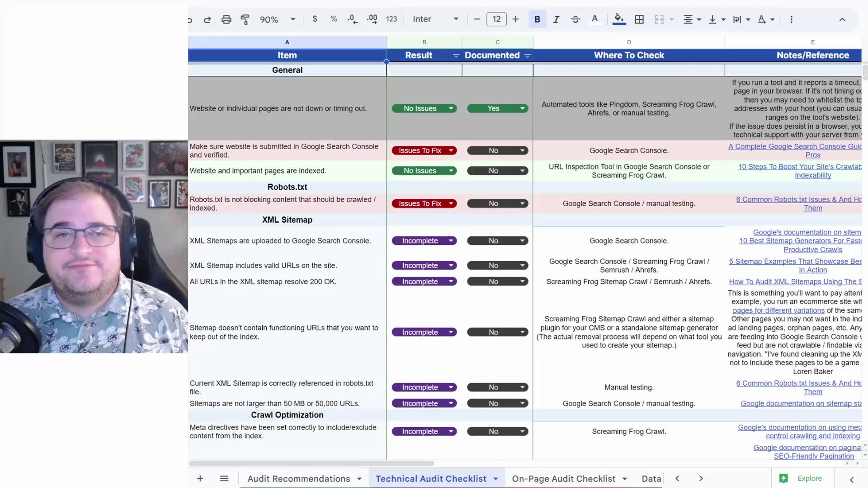The image size is (868, 488).
Task: Click the print icon in toolbar
Action: [226, 19]
